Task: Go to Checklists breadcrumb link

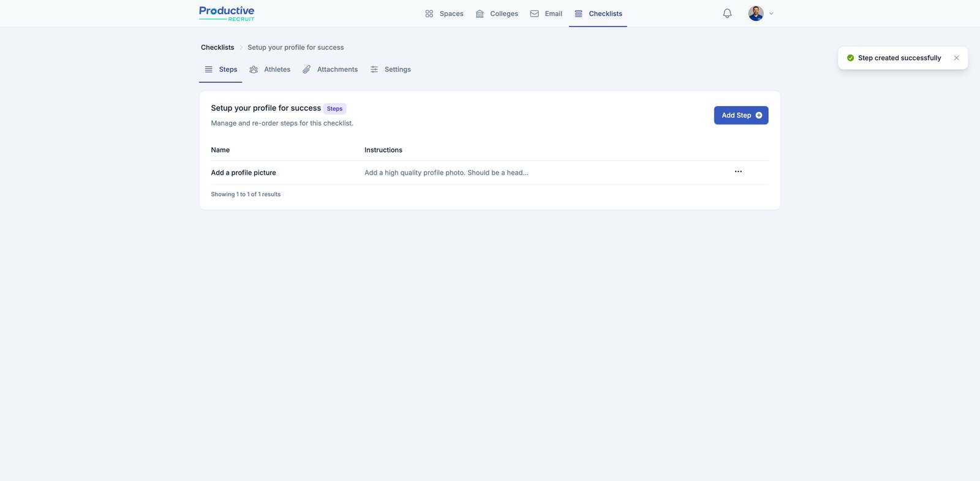Action: coord(217,48)
